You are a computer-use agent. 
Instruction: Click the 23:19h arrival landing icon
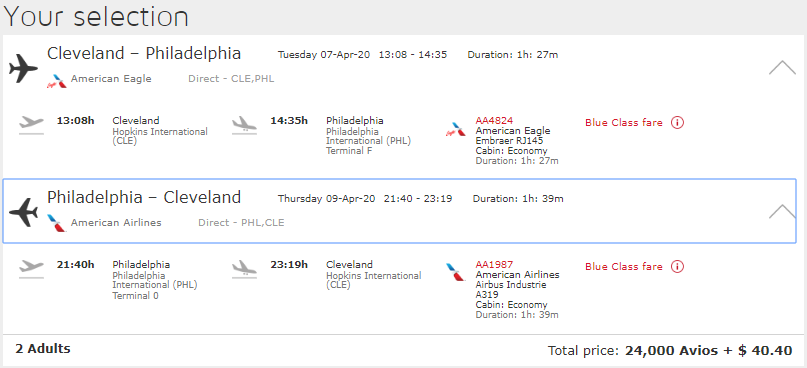click(244, 269)
